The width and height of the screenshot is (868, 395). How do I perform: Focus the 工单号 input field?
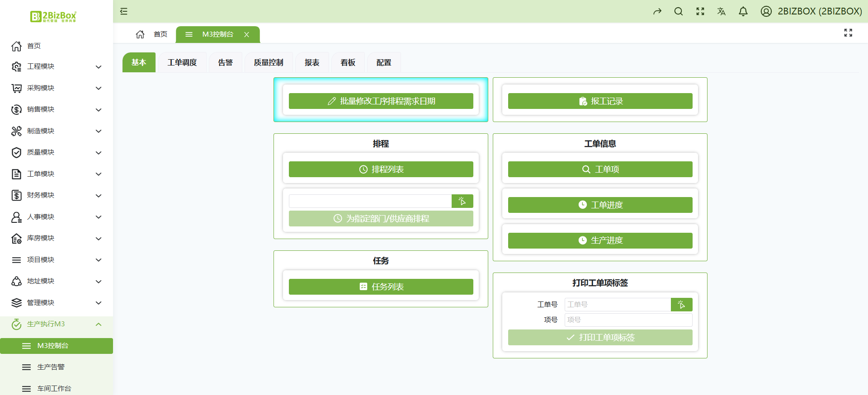point(618,305)
